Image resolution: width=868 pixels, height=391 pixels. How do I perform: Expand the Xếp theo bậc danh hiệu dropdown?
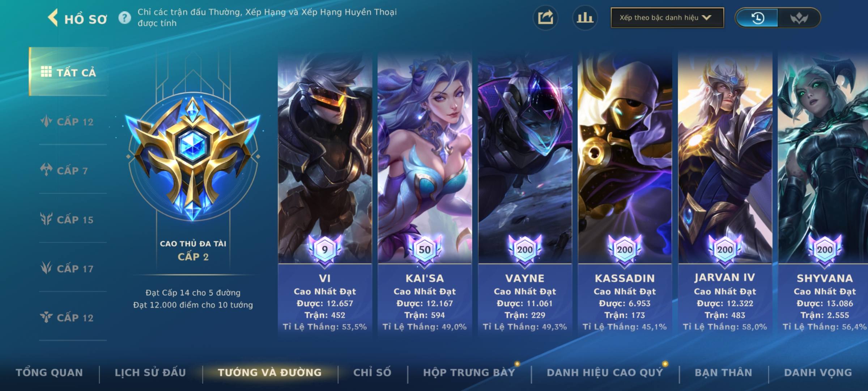[667, 18]
